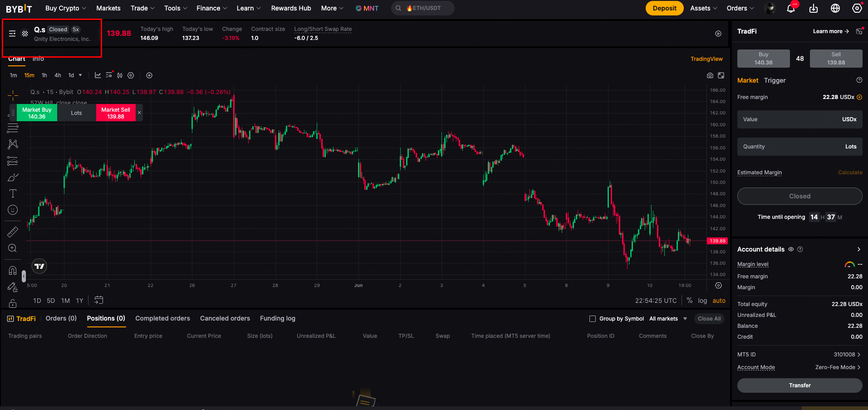This screenshot has height=410, width=868.
Task: Open the notifications bell
Action: (791, 8)
